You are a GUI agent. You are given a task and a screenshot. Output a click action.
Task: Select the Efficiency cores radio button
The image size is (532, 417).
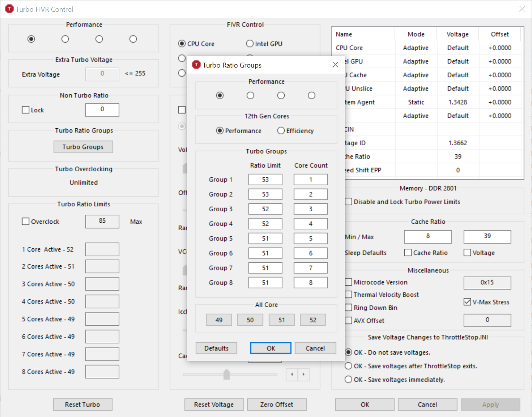click(x=281, y=131)
